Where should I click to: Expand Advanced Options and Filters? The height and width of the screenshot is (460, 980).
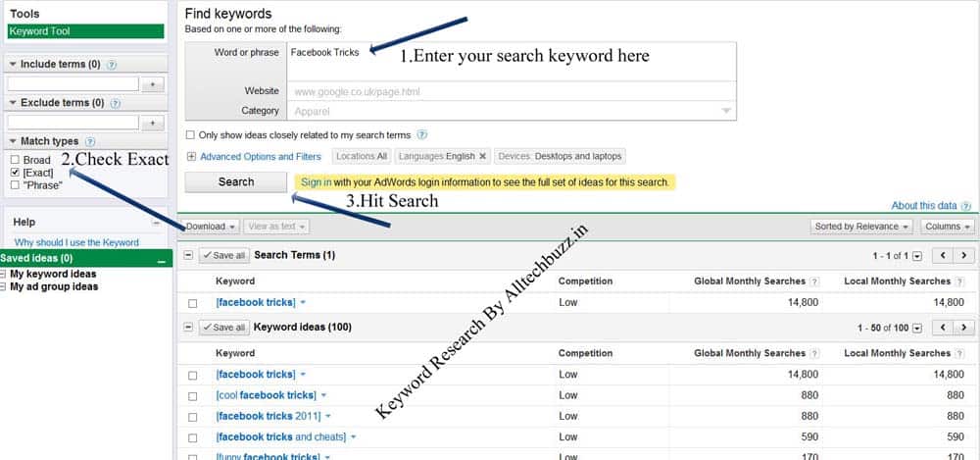pyautogui.click(x=191, y=157)
